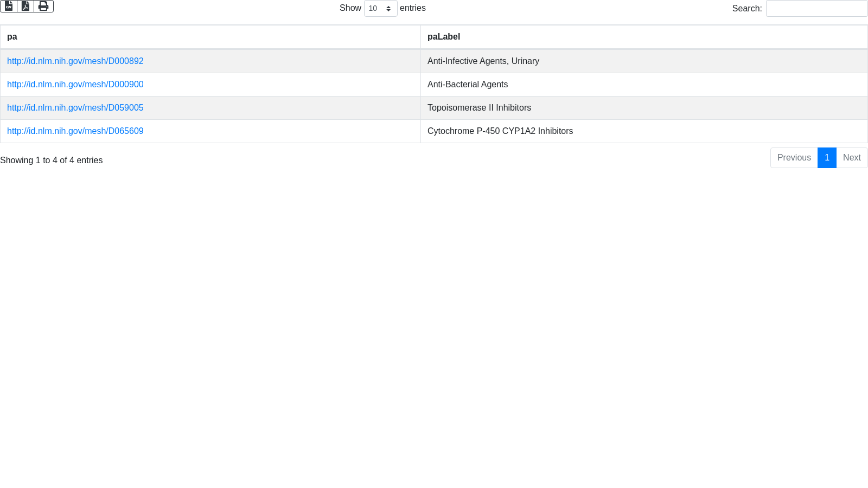
Task: Select the Topoisomerase II Inhibitors cell
Action: pos(479,108)
